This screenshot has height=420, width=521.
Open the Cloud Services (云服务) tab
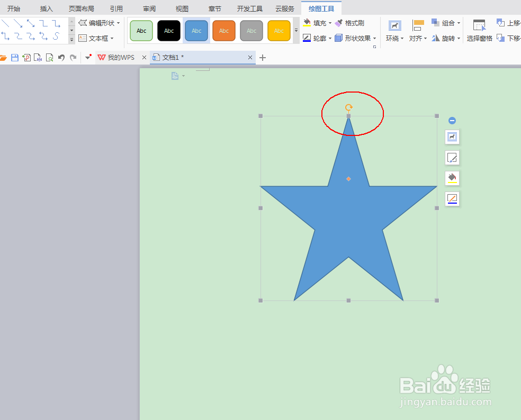click(285, 8)
